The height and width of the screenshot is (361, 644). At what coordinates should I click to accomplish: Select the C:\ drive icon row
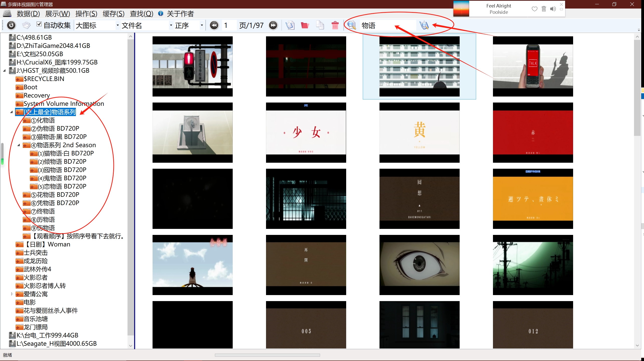click(30, 37)
